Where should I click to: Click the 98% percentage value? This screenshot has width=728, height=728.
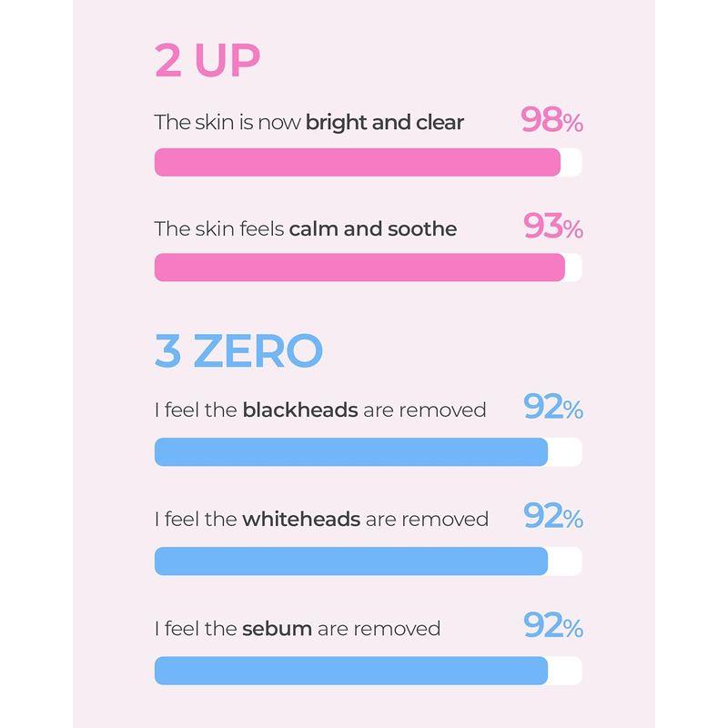[551, 121]
